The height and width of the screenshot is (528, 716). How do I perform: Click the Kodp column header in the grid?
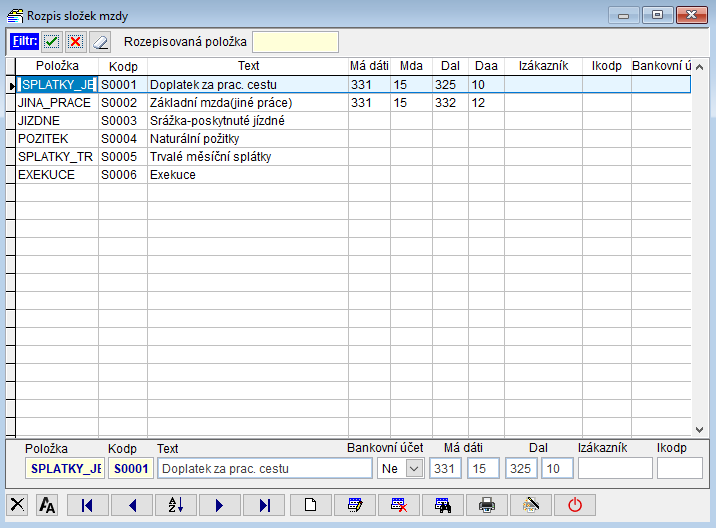tap(123, 66)
